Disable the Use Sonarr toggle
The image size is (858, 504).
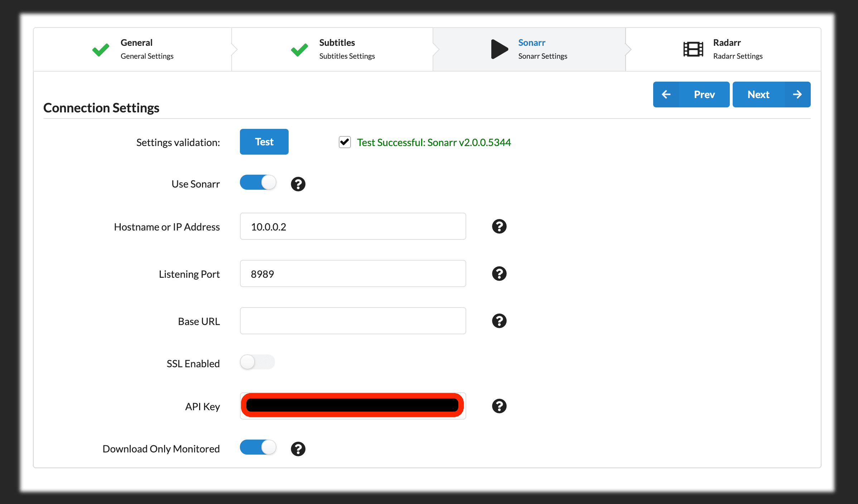click(x=258, y=182)
